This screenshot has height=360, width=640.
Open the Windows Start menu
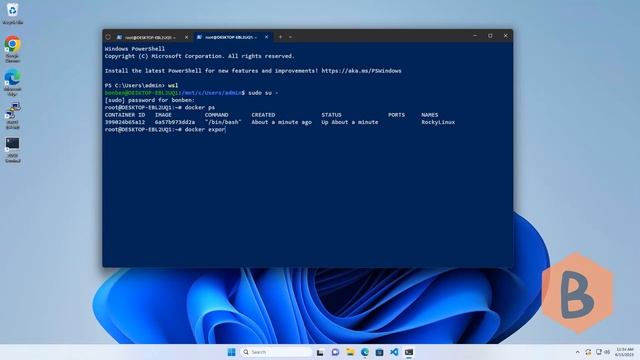pyautogui.click(x=231, y=352)
